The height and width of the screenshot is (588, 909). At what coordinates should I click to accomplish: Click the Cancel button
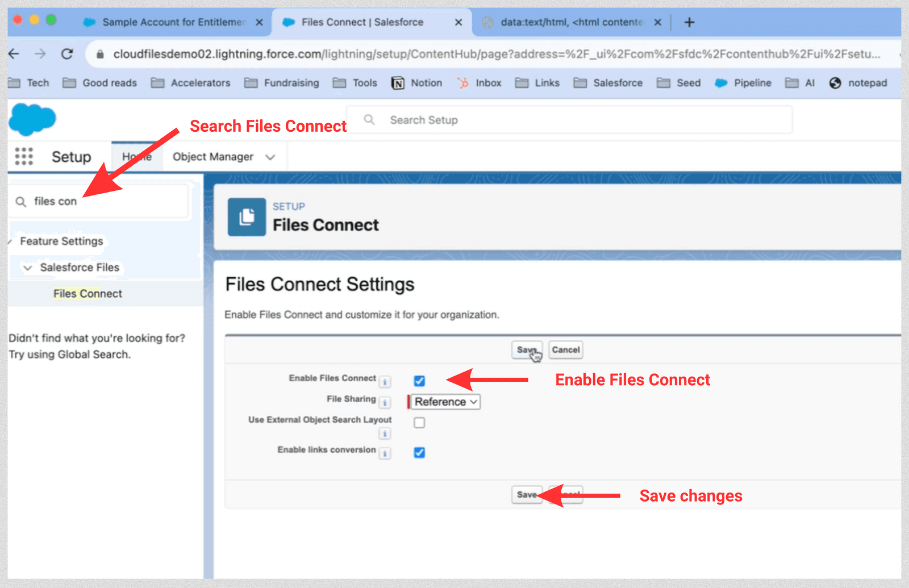coord(565,349)
